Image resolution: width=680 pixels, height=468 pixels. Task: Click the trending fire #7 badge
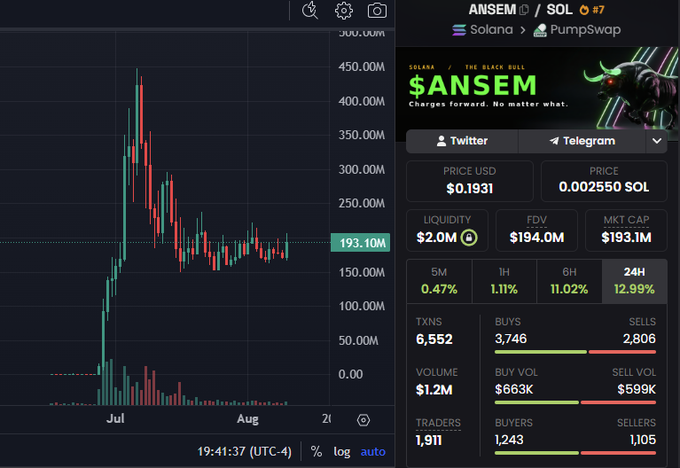pyautogui.click(x=592, y=10)
